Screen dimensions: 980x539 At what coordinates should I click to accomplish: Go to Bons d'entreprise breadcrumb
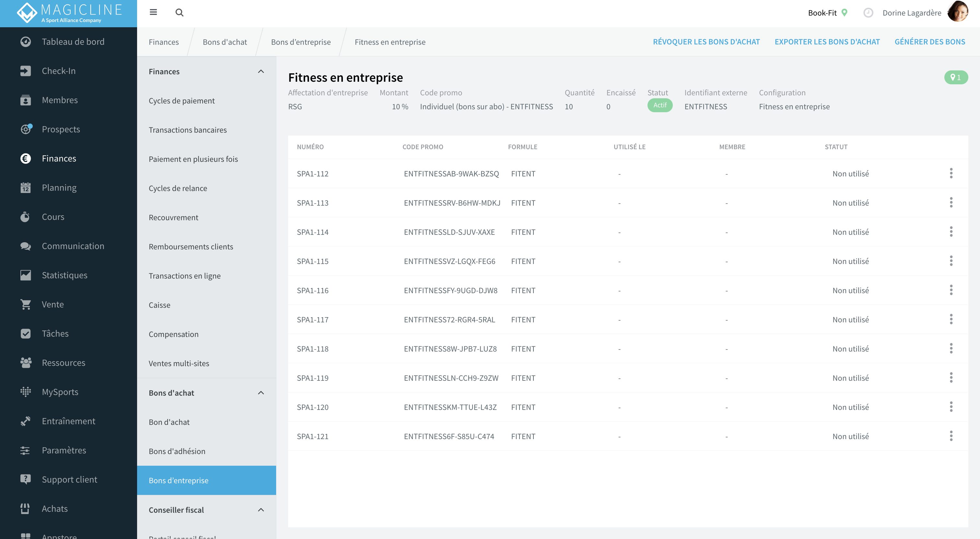click(x=301, y=42)
